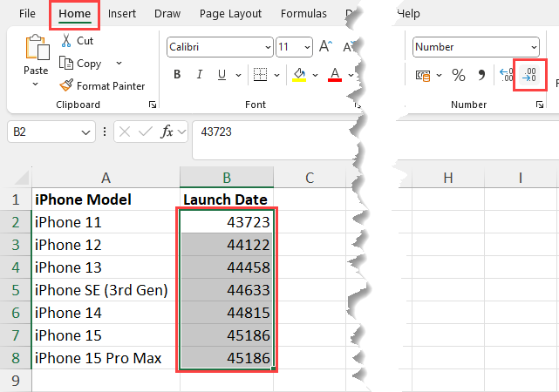The height and width of the screenshot is (392, 559).
Task: Click the Increase Decimal icon
Action: tap(507, 75)
